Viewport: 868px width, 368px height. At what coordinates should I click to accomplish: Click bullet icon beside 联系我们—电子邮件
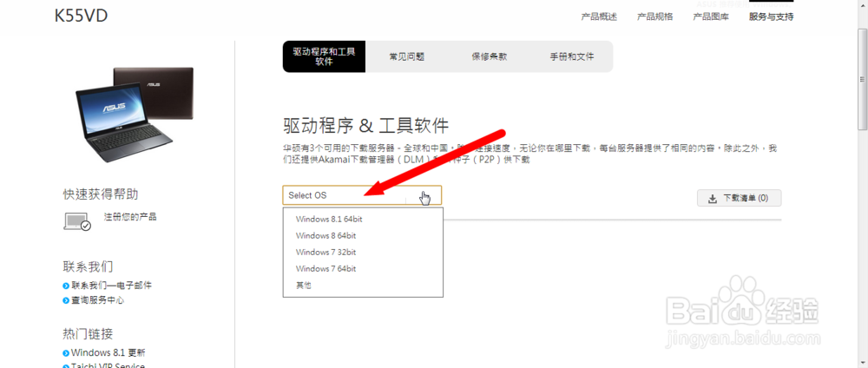[66, 286]
